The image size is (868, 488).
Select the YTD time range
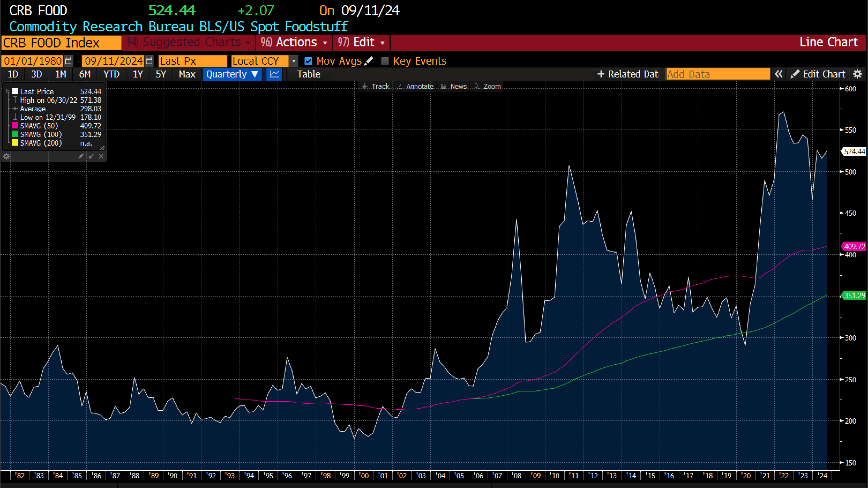(111, 74)
